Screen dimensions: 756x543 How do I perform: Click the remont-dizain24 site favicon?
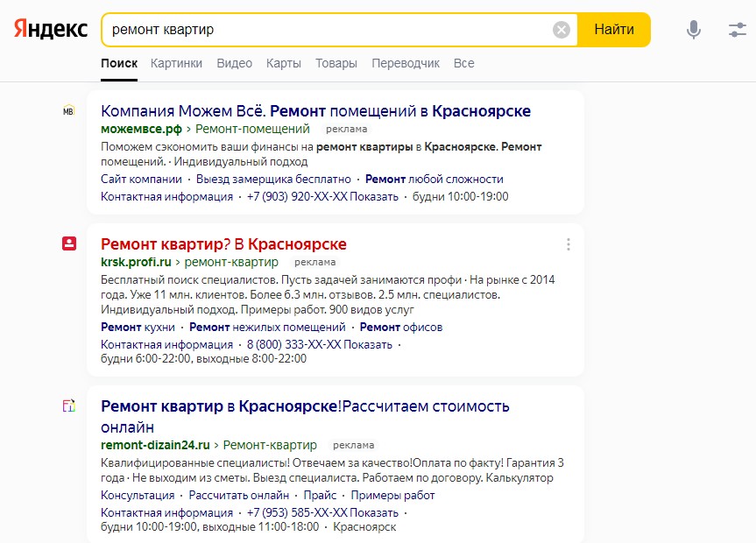pyautogui.click(x=69, y=406)
